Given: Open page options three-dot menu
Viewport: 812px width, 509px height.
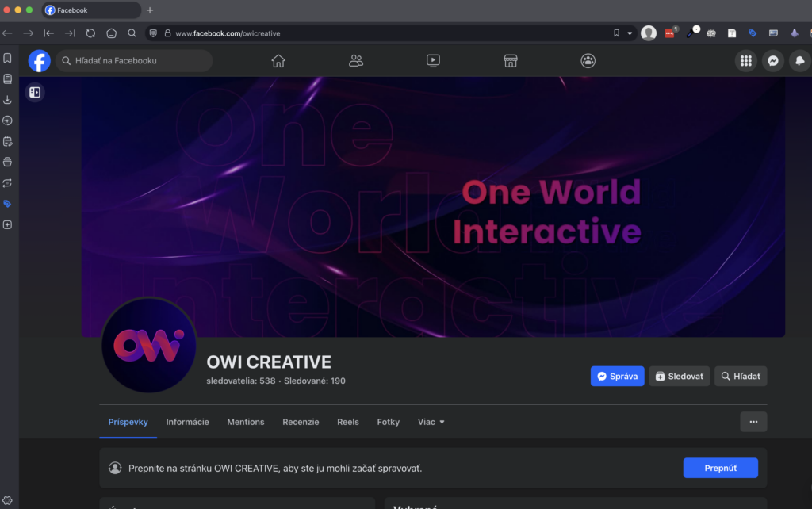Looking at the screenshot, I should pyautogui.click(x=753, y=422).
